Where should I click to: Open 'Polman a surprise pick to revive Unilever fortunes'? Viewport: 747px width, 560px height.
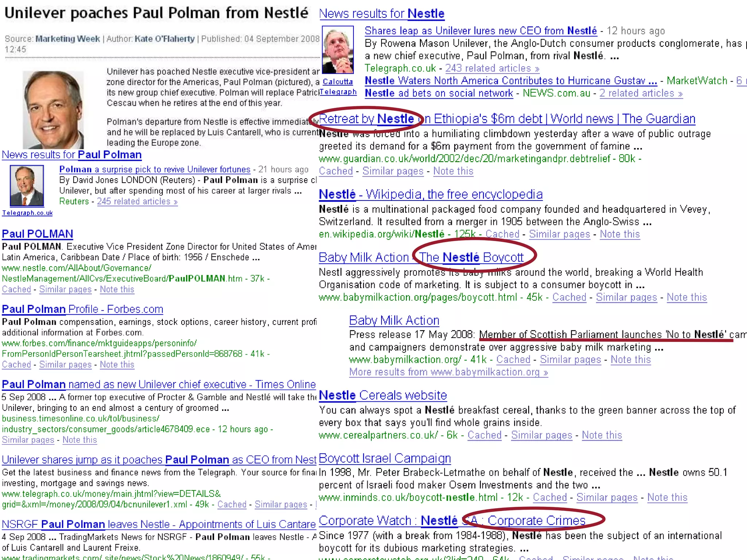pyautogui.click(x=155, y=170)
